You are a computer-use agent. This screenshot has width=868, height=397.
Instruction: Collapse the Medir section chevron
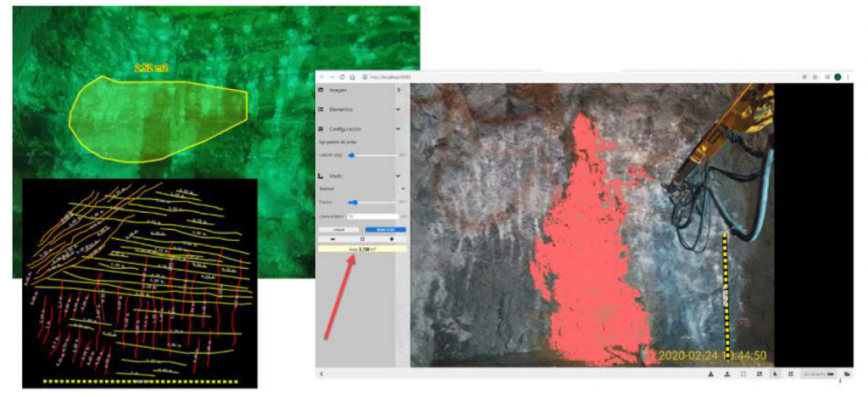pyautogui.click(x=398, y=176)
